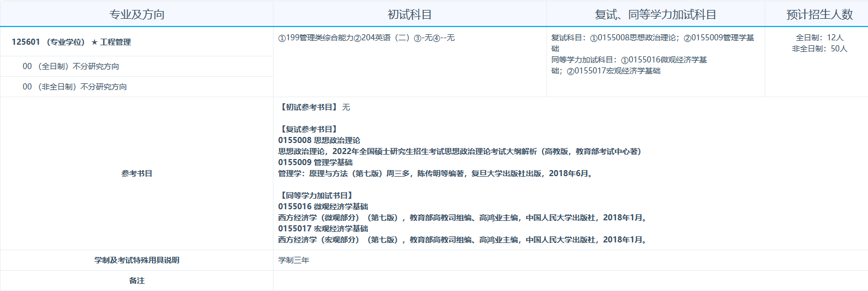This screenshot has height=291, width=868.
Task: Select the 00 (非全日制) 不分研究方向 row
Action: [x=75, y=87]
